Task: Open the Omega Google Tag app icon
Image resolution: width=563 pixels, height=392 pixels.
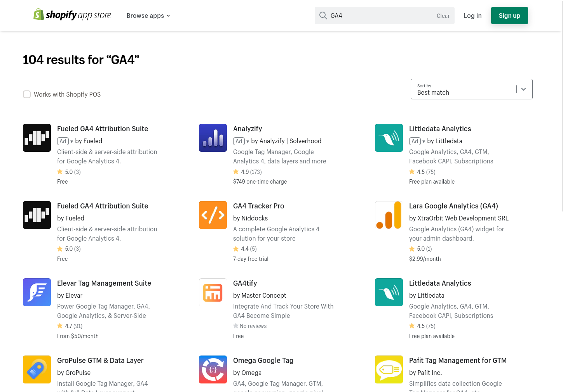Action: pyautogui.click(x=213, y=369)
